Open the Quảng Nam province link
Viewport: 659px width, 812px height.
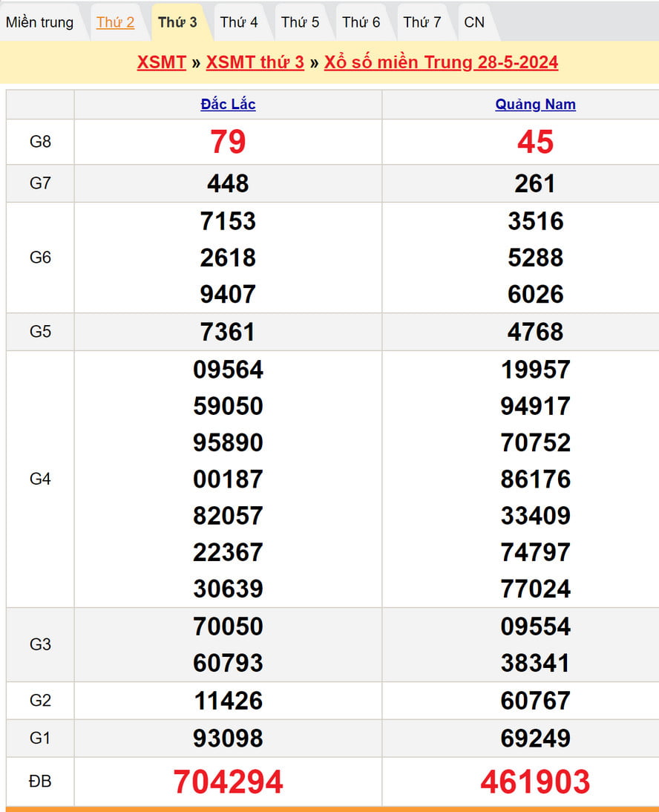(535, 105)
